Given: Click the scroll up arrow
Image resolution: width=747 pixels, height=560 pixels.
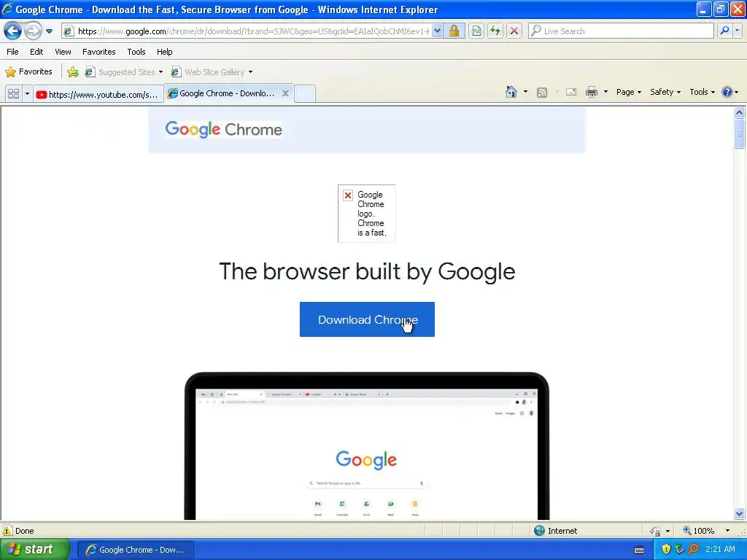Looking at the screenshot, I should click(x=740, y=112).
